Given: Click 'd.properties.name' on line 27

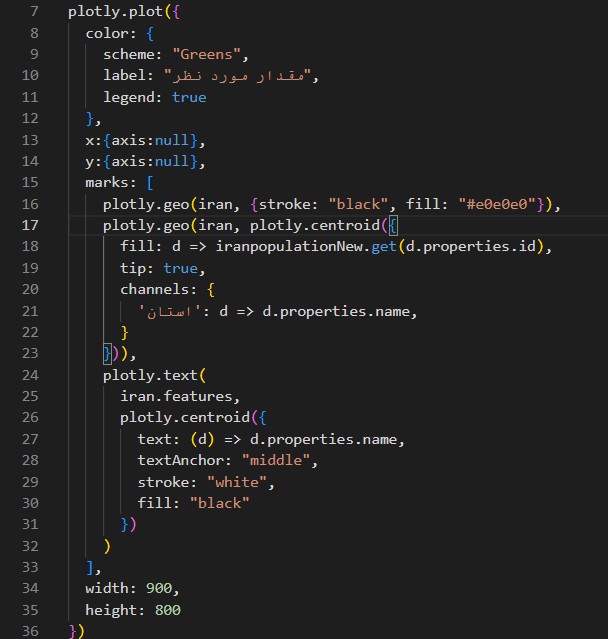Looking at the screenshot, I should pyautogui.click(x=324, y=439).
